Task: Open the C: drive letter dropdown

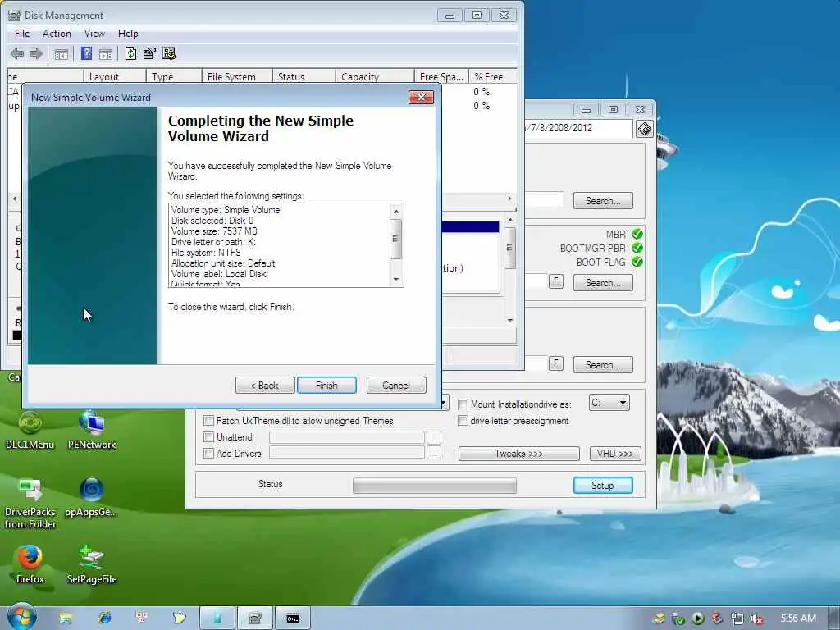Action: click(x=609, y=403)
